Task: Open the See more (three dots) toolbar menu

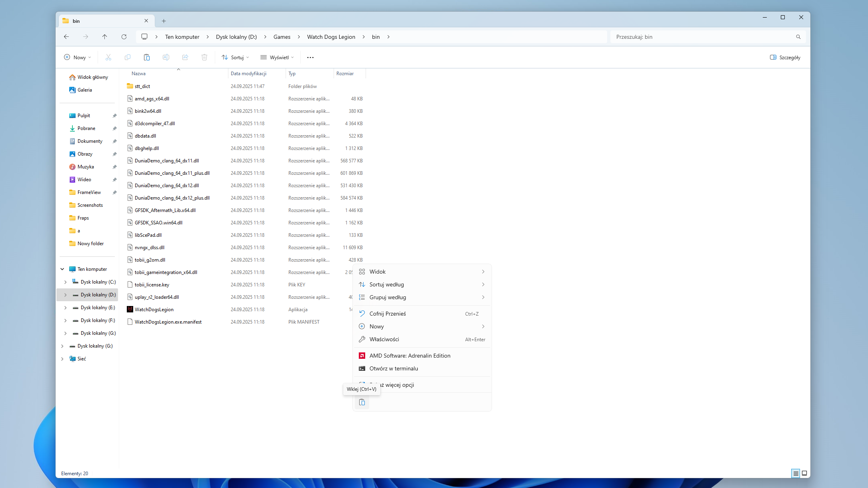Action: (x=310, y=58)
